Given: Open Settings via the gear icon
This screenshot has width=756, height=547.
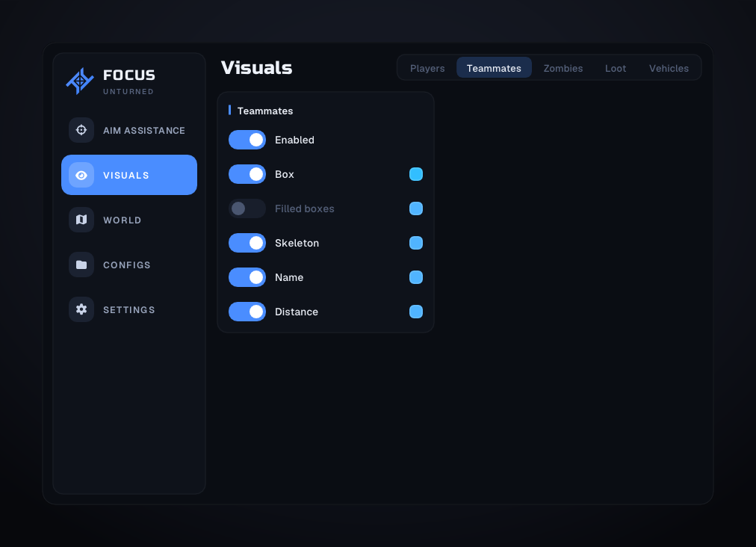Looking at the screenshot, I should coord(81,309).
